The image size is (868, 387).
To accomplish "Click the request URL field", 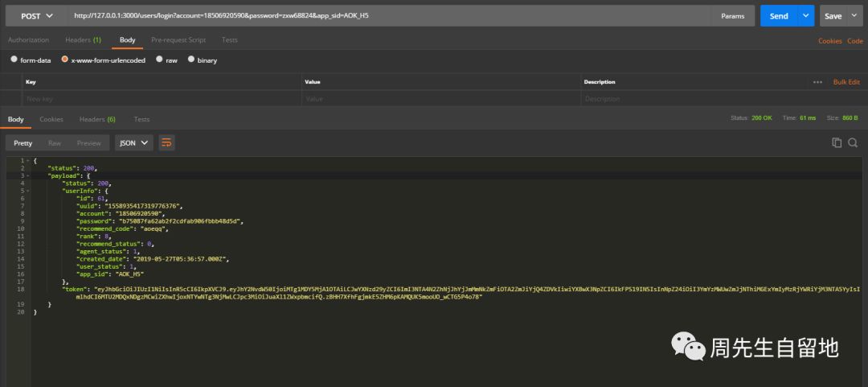I will 389,16.
